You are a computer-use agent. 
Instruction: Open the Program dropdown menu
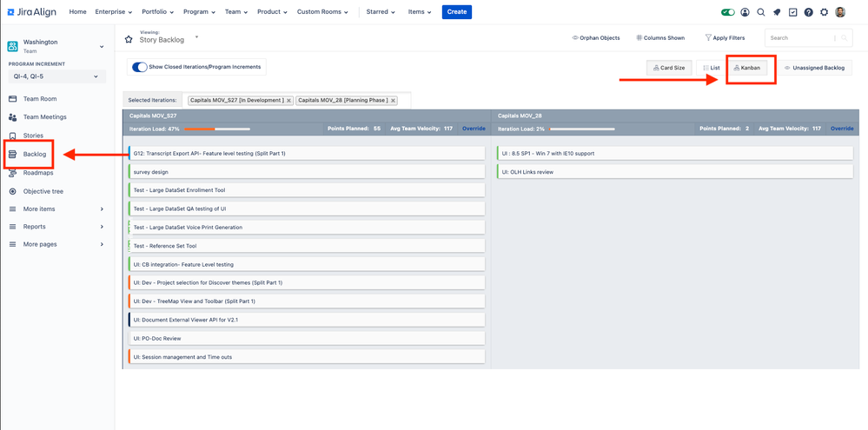tap(200, 11)
